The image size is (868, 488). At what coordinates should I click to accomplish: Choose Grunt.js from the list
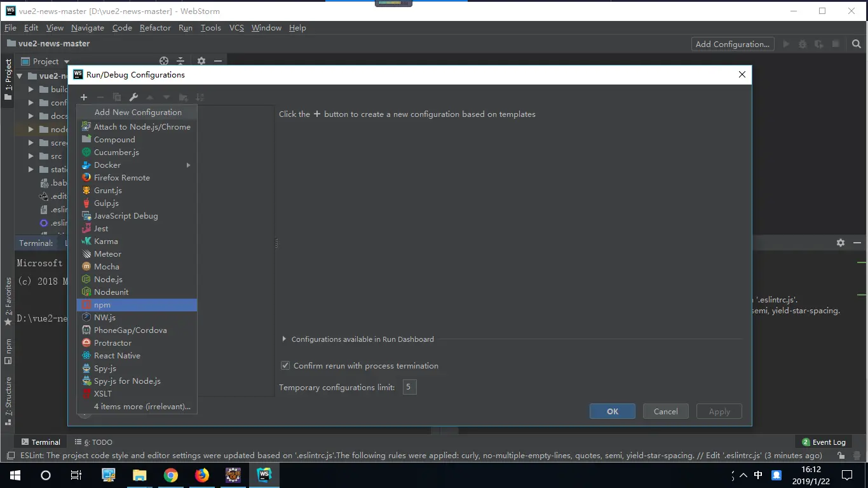[137, 190]
